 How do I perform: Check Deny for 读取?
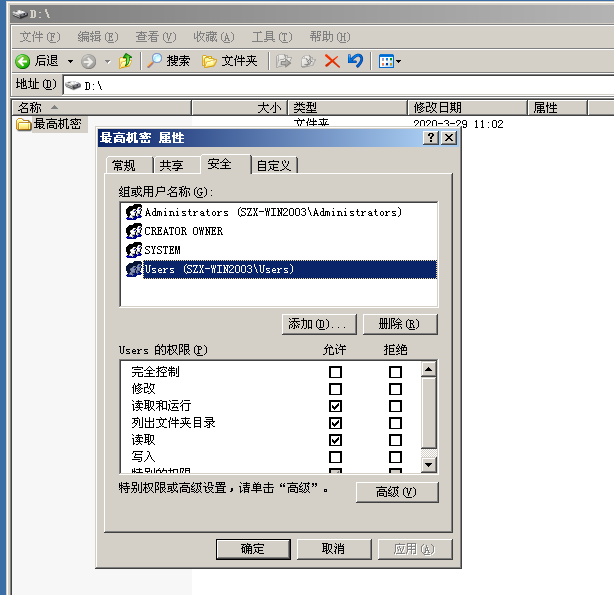click(395, 440)
